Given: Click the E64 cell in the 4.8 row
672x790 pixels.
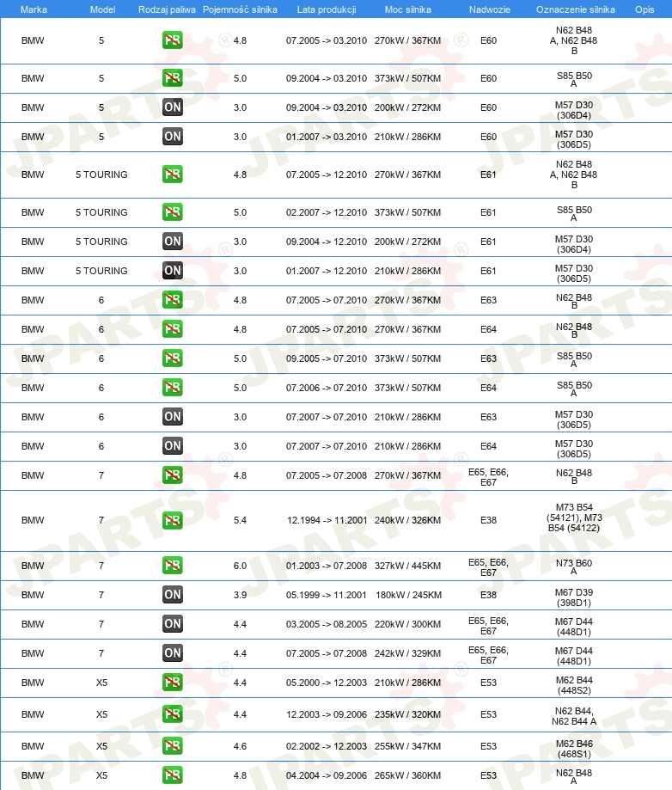Looking at the screenshot, I should pyautogui.click(x=488, y=329).
